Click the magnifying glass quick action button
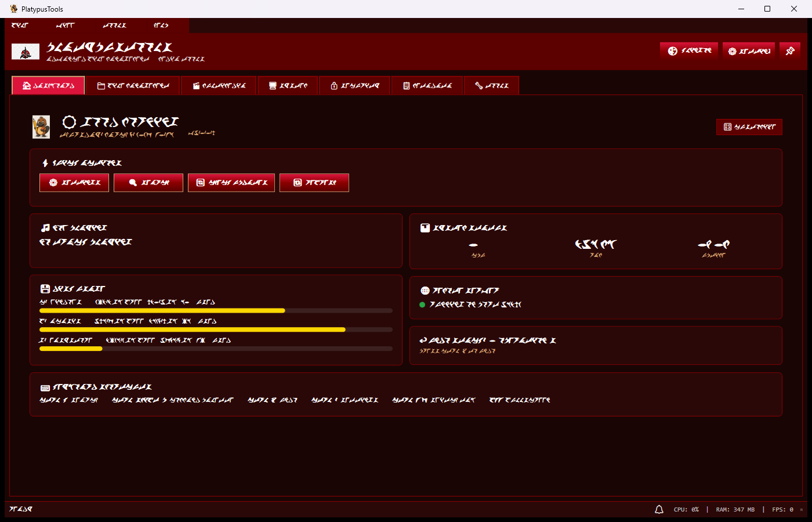Image resolution: width=812 pixels, height=522 pixels. [x=148, y=183]
